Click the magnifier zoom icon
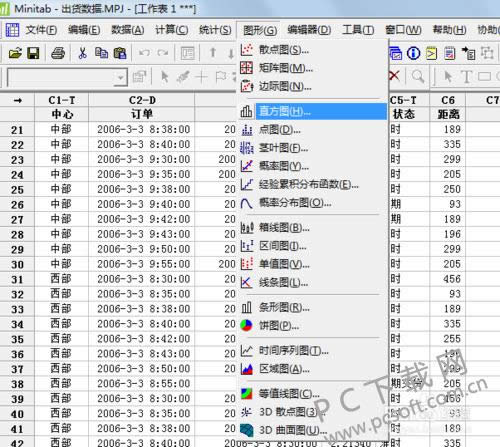Screen dimensions: 500x447 [x=418, y=76]
